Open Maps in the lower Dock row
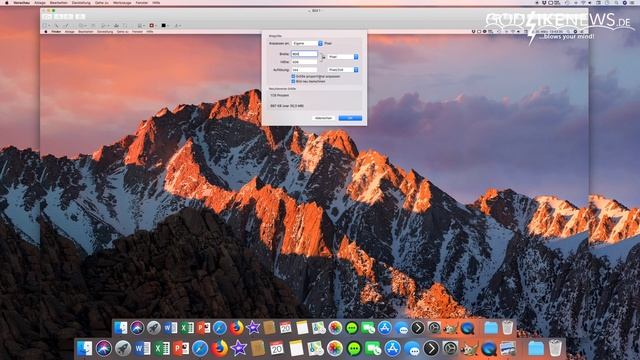This screenshot has width=640, height=360. pyautogui.click(x=316, y=348)
